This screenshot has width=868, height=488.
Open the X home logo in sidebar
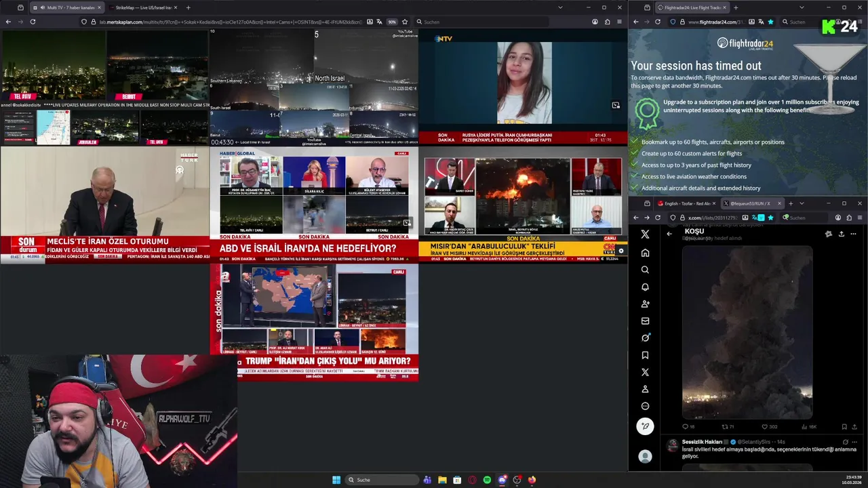[x=645, y=234]
